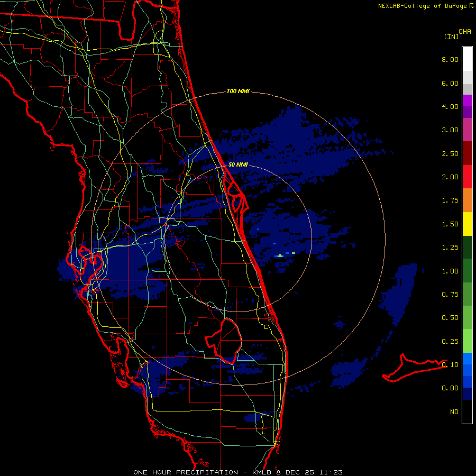Click the 0.00 legend value
476x476 pixels.
[450, 388]
